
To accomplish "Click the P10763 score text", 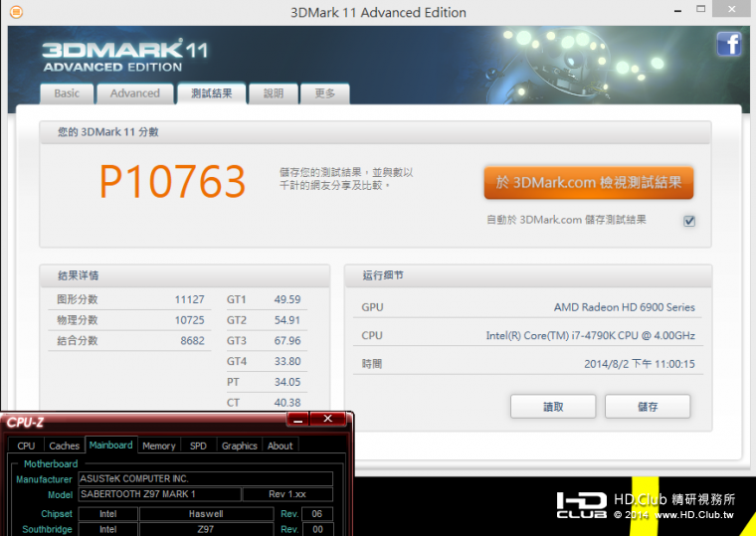I will point(173,182).
